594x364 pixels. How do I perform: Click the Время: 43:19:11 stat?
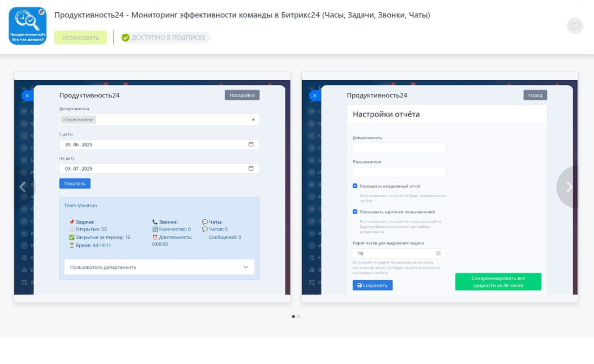(x=90, y=245)
